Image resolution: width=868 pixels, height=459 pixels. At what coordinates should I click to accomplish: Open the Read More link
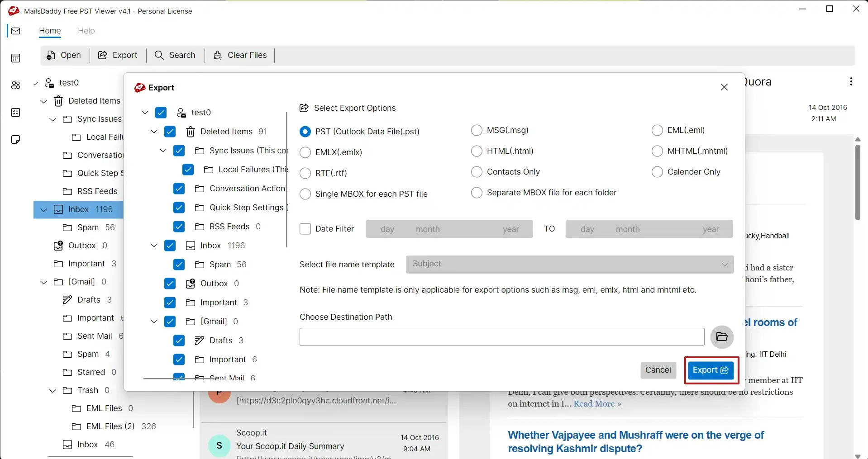pos(597,404)
